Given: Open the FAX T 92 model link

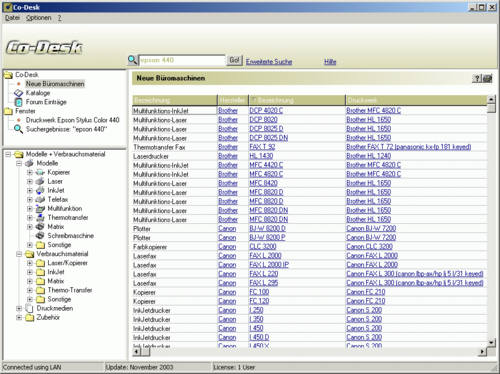Looking at the screenshot, I should (x=262, y=147).
